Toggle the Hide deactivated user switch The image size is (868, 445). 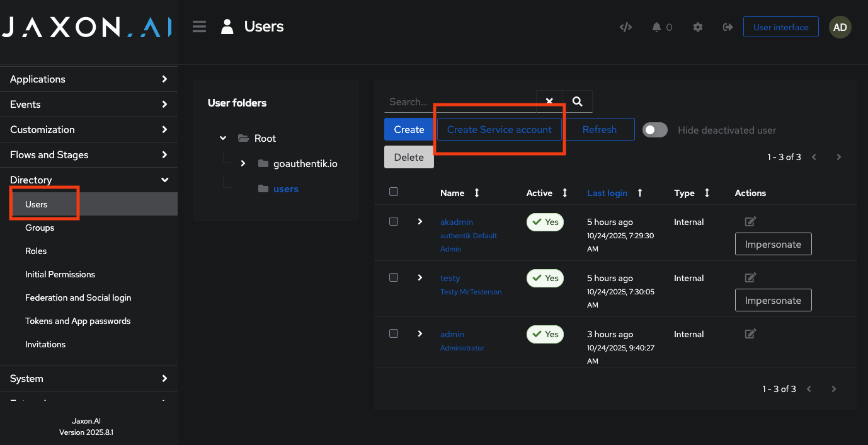654,129
